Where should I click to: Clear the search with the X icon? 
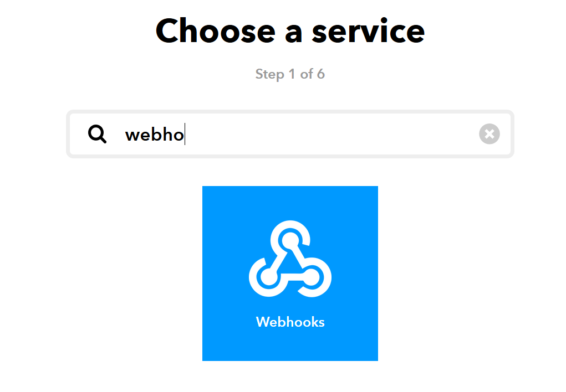click(x=489, y=134)
